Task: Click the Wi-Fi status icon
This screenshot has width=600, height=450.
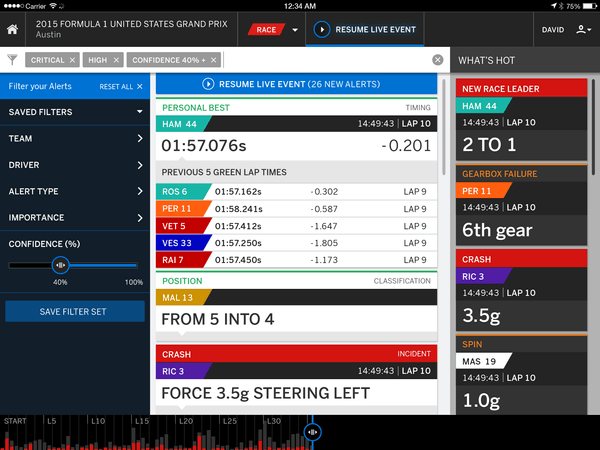Action: point(53,6)
